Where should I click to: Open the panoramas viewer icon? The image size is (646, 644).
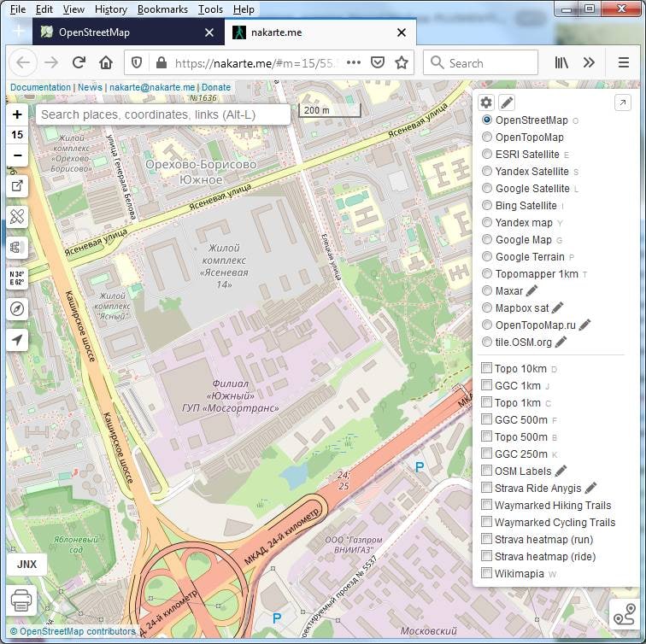(x=17, y=248)
